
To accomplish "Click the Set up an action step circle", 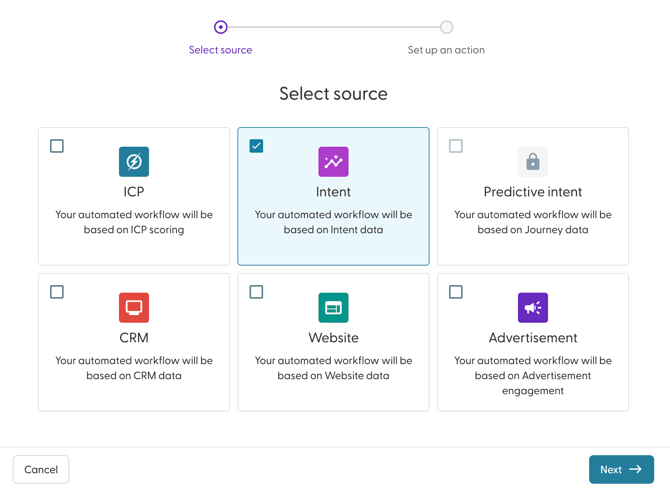I will [446, 27].
